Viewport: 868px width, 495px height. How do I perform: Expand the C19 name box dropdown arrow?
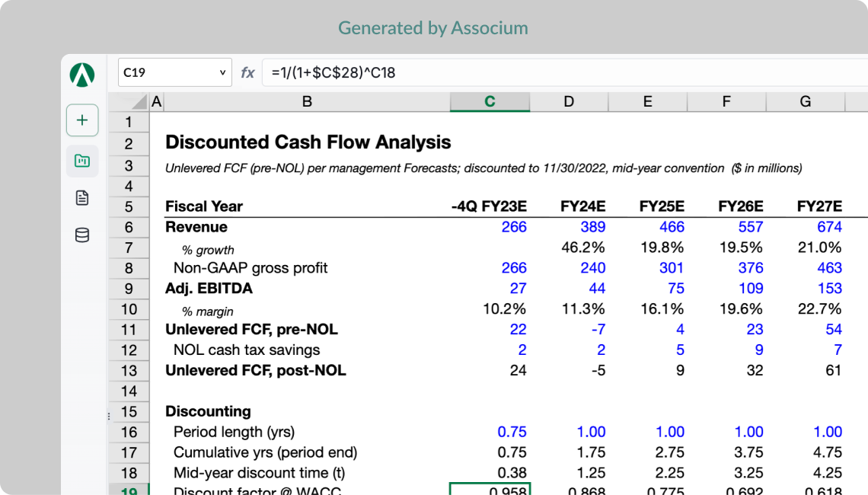click(222, 72)
